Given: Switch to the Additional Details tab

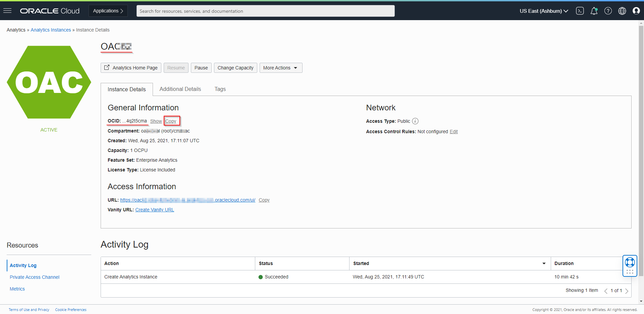Looking at the screenshot, I should (180, 89).
